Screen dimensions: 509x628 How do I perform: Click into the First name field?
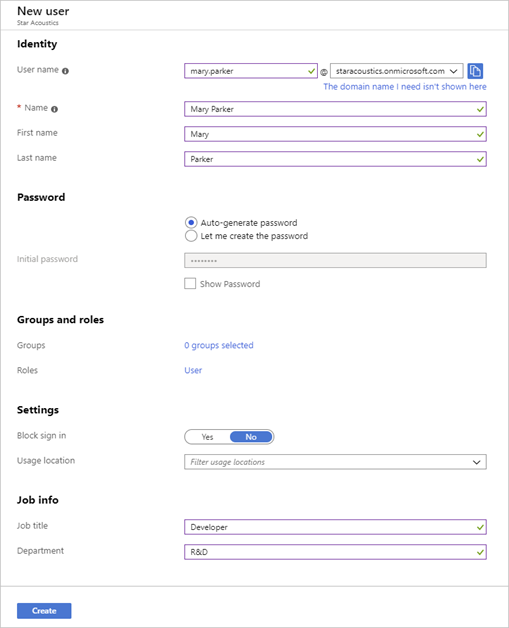click(335, 134)
